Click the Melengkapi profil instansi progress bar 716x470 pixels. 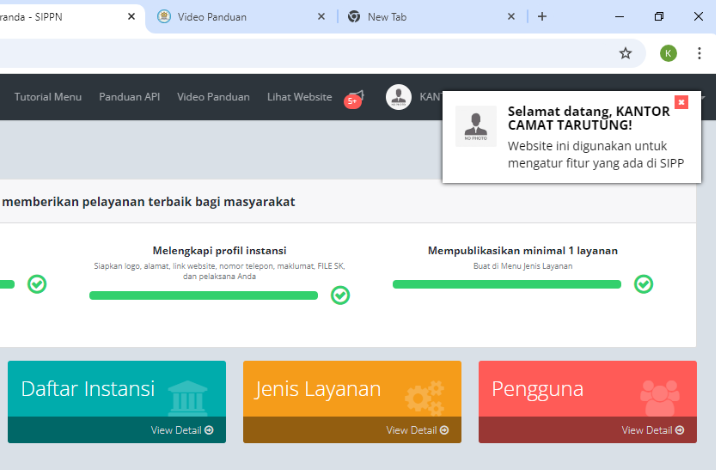click(x=203, y=295)
